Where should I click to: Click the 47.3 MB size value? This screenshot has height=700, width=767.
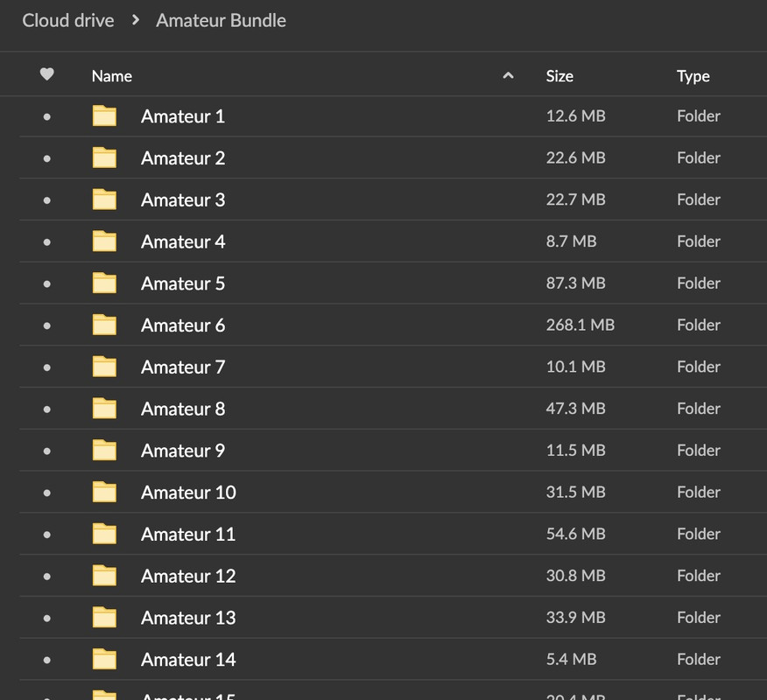pos(576,408)
